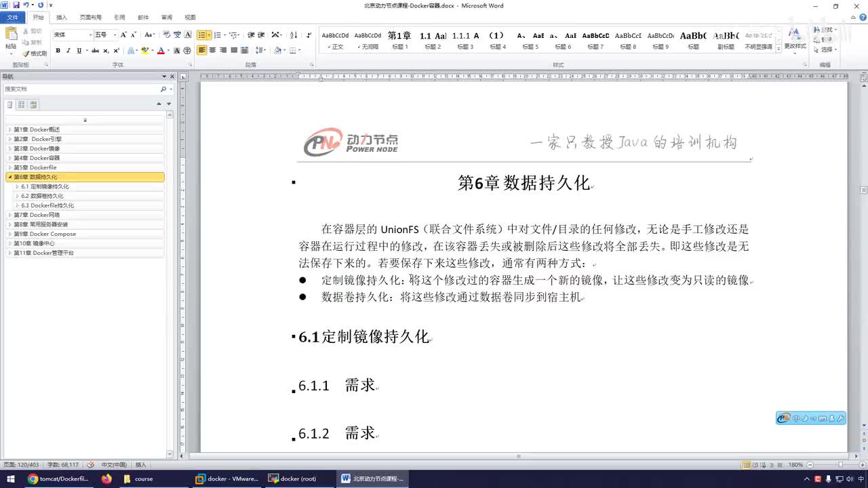Click the Multilevel list icon
This screenshot has height=488, width=868.
233,35
